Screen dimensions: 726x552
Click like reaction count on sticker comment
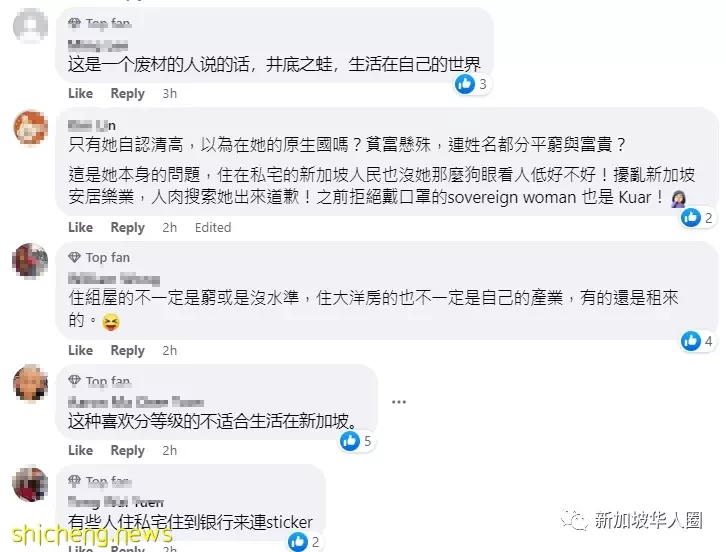pyautogui.click(x=304, y=542)
